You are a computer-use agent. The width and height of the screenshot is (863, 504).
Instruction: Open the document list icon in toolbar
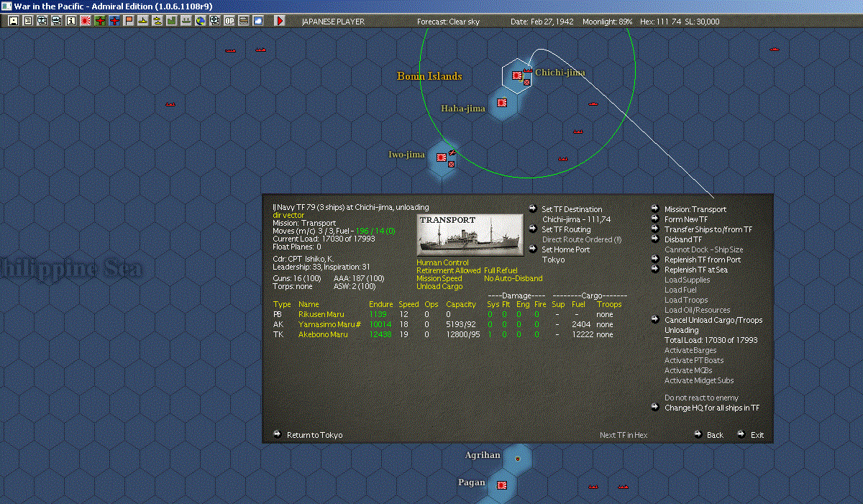tap(27, 22)
